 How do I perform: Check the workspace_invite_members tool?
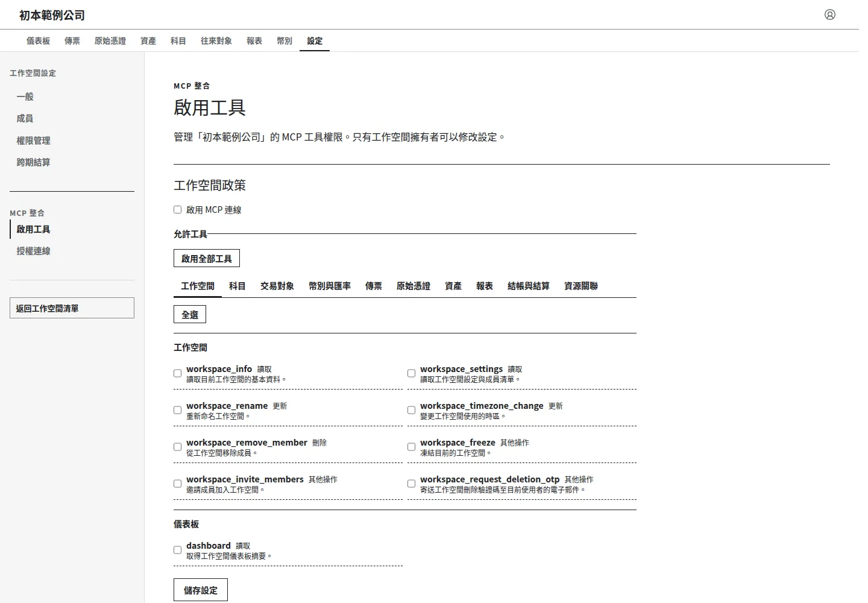(177, 484)
